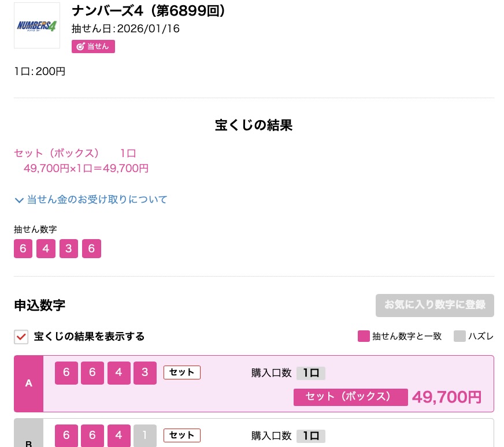Screen dimensions: 504x447
Task: Click the number 4 tile in row A
Action: 118,373
